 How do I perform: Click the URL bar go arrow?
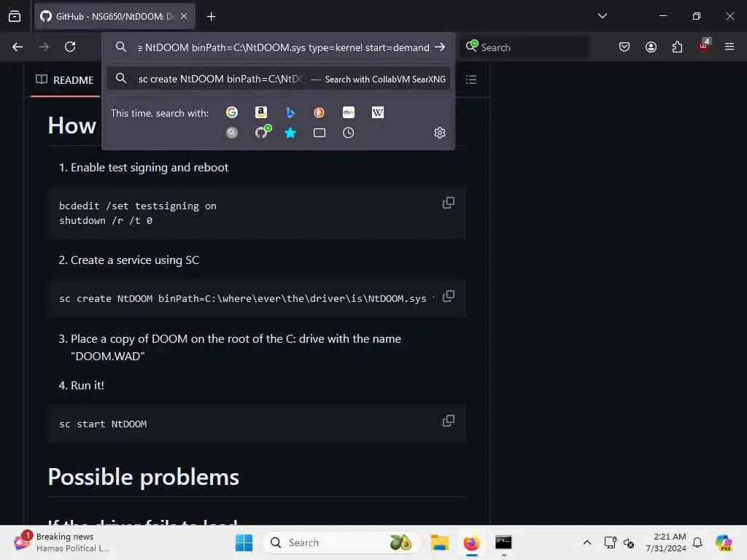click(440, 47)
